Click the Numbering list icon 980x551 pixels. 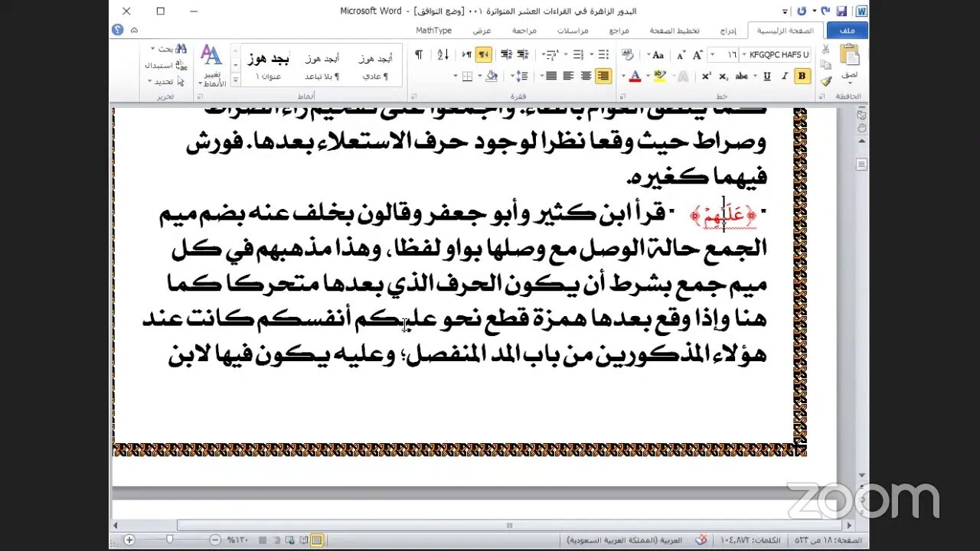click(x=579, y=54)
